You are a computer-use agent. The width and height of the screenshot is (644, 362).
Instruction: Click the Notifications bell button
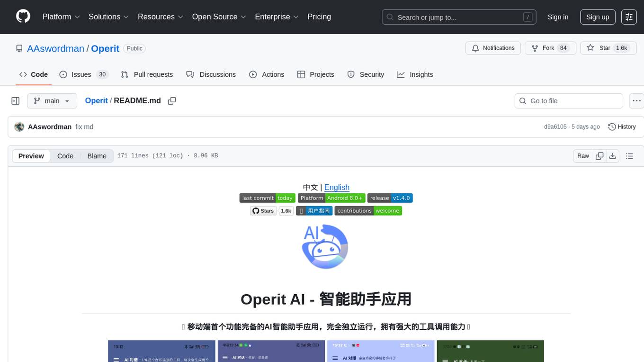coord(493,48)
